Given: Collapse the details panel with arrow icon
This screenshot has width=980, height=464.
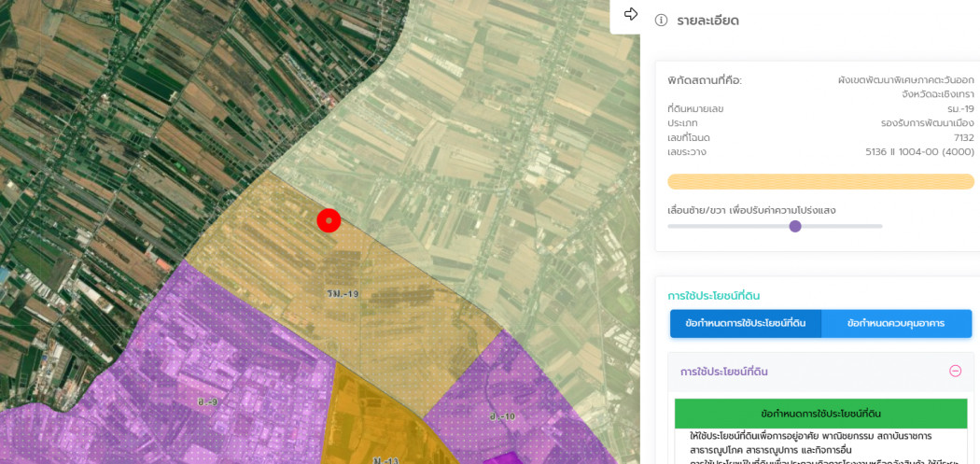Looking at the screenshot, I should 631,14.
